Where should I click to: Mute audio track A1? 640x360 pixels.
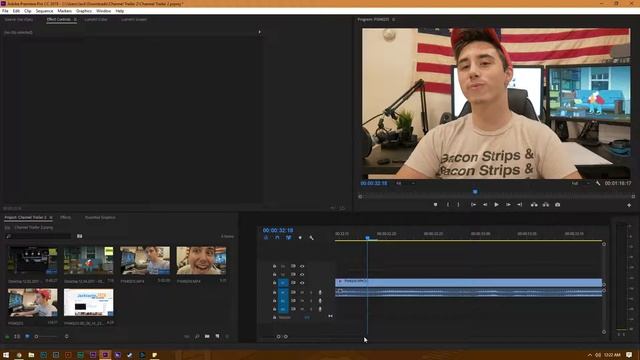[302, 292]
